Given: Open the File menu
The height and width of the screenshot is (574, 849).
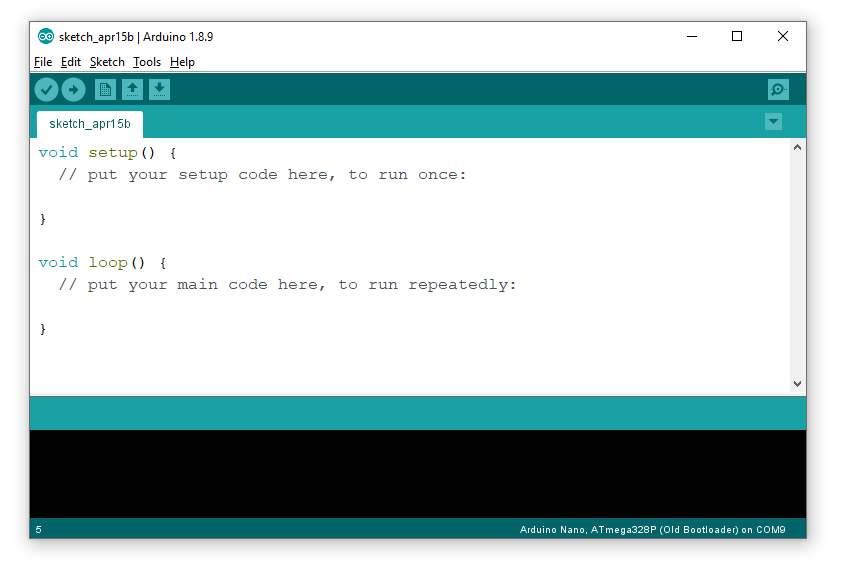Looking at the screenshot, I should click(43, 62).
